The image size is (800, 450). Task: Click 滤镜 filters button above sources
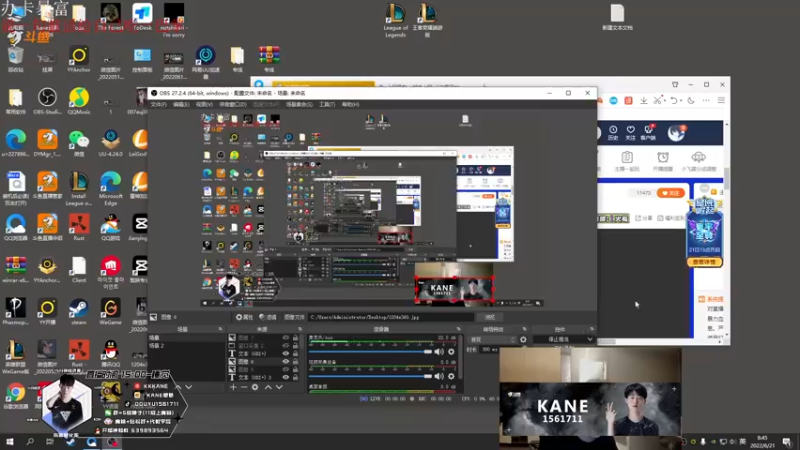click(x=268, y=317)
